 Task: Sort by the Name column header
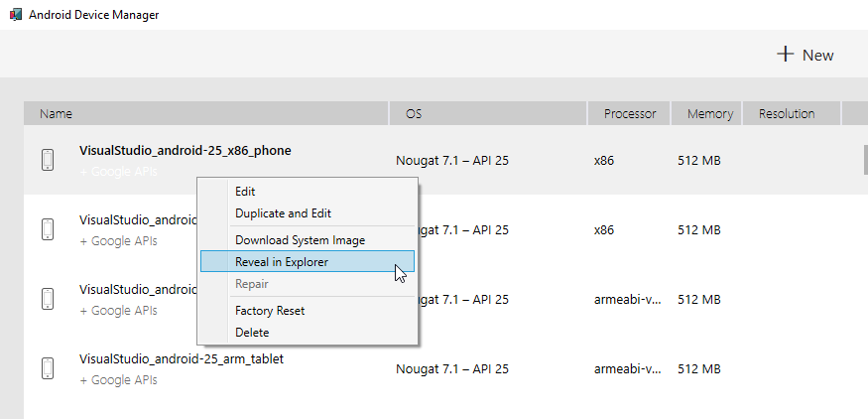click(206, 113)
